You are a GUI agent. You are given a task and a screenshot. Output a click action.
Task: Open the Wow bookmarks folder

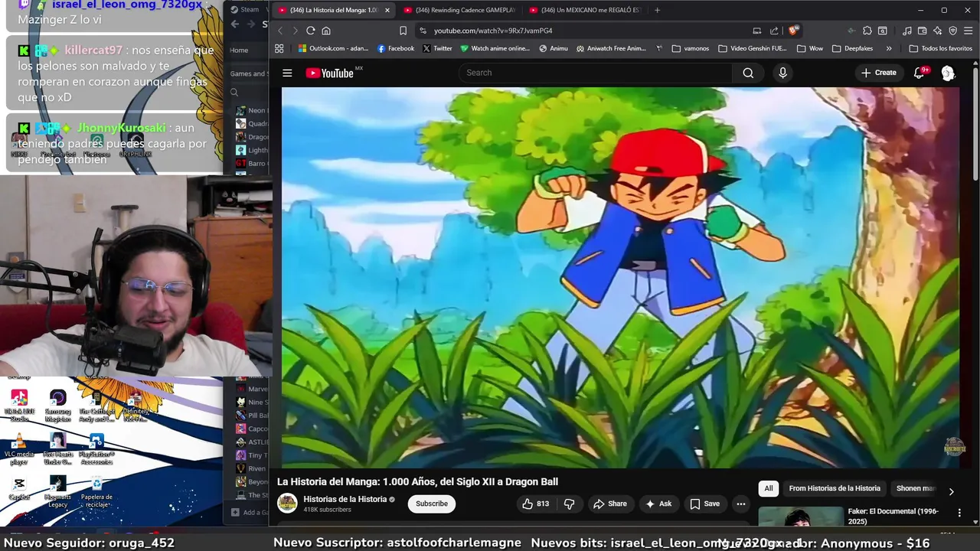(809, 48)
